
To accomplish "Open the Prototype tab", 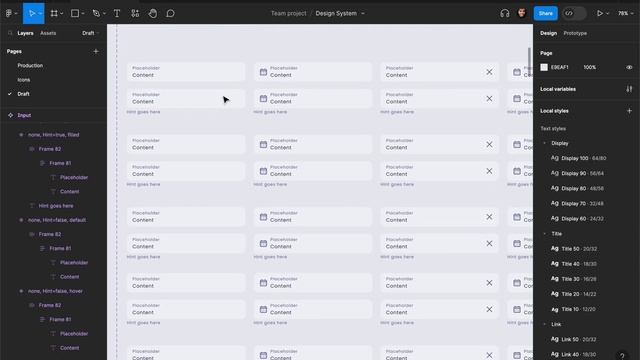I will tap(575, 33).
